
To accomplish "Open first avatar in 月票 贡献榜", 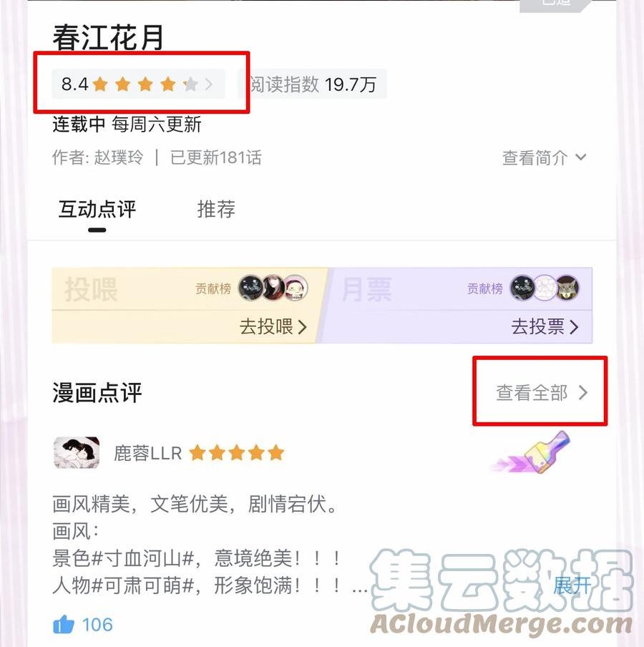I will point(522,288).
